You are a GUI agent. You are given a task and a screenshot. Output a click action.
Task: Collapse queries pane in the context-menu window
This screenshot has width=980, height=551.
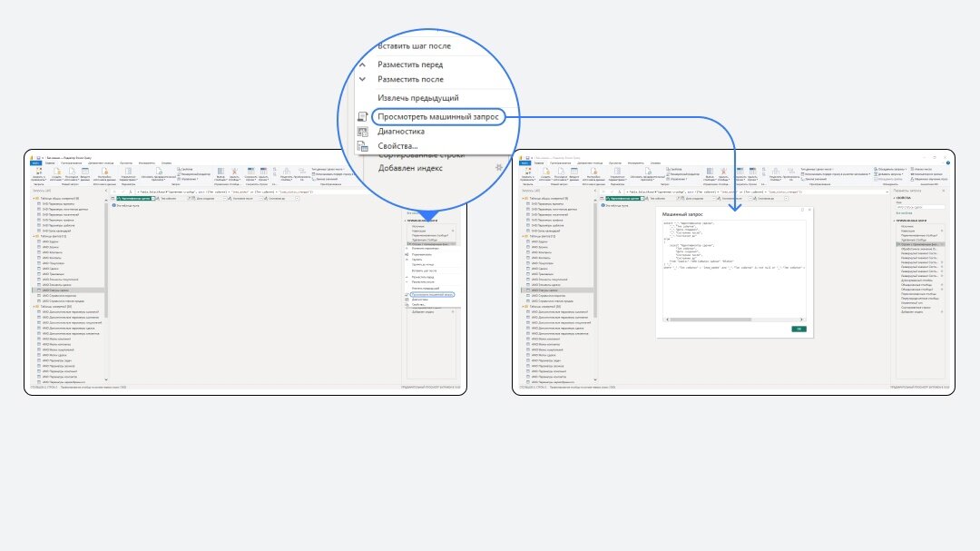pos(105,191)
